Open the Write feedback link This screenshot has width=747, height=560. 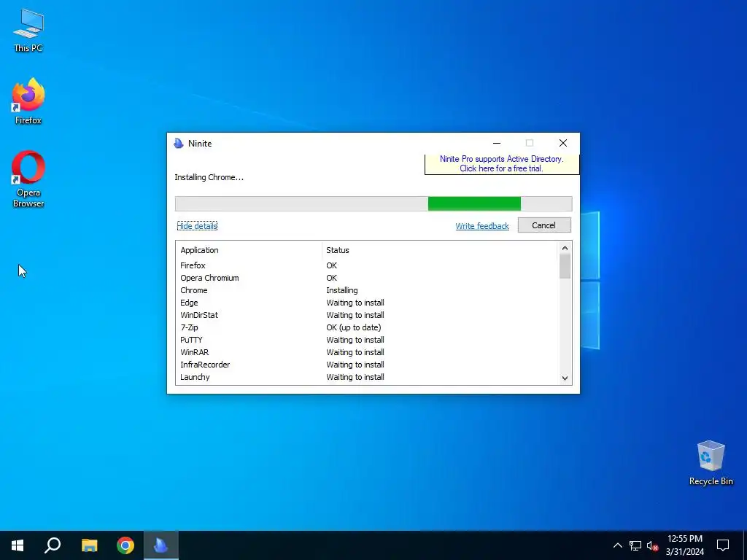point(482,226)
